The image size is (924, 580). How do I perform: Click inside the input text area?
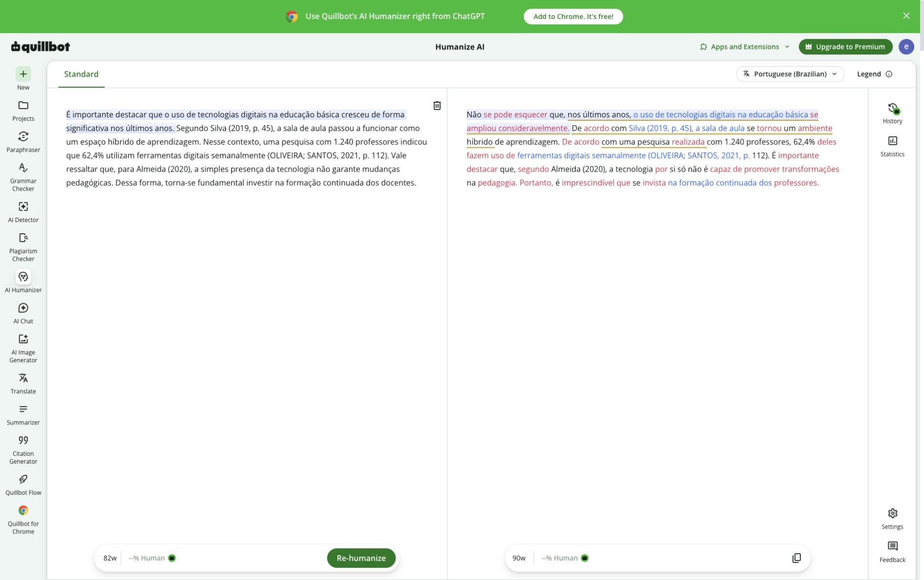click(x=246, y=313)
